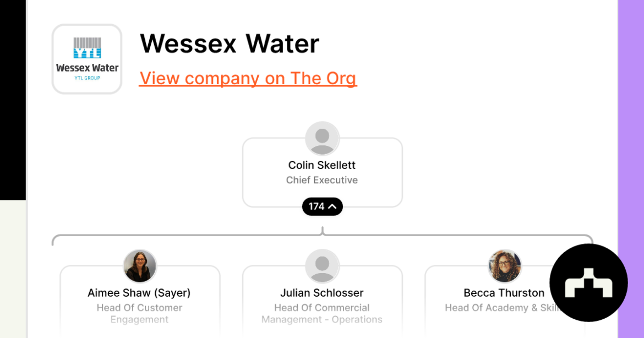Click Becca Thurston's profile photo
The height and width of the screenshot is (338, 644).
click(x=504, y=265)
